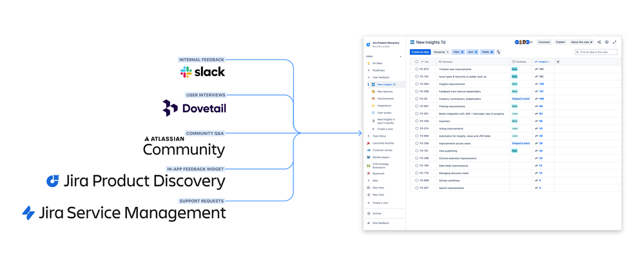Check the box for P2-912
This screenshot has width=644, height=258.
(416, 114)
